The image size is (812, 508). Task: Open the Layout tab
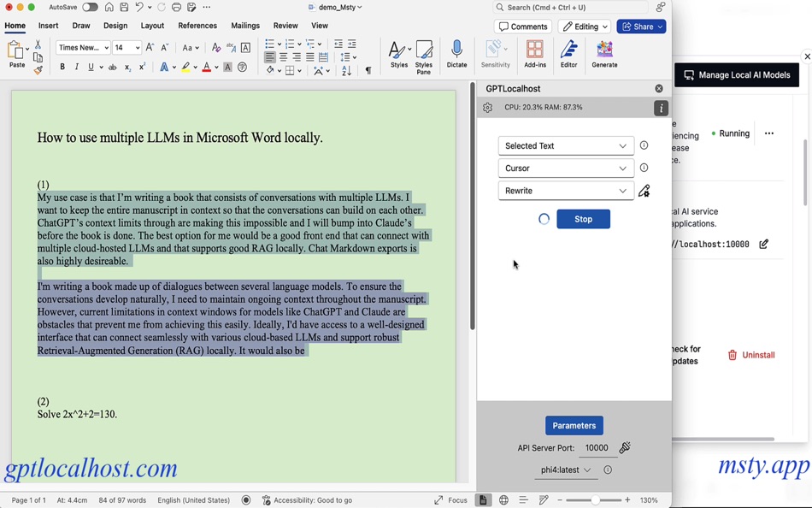[x=152, y=26]
